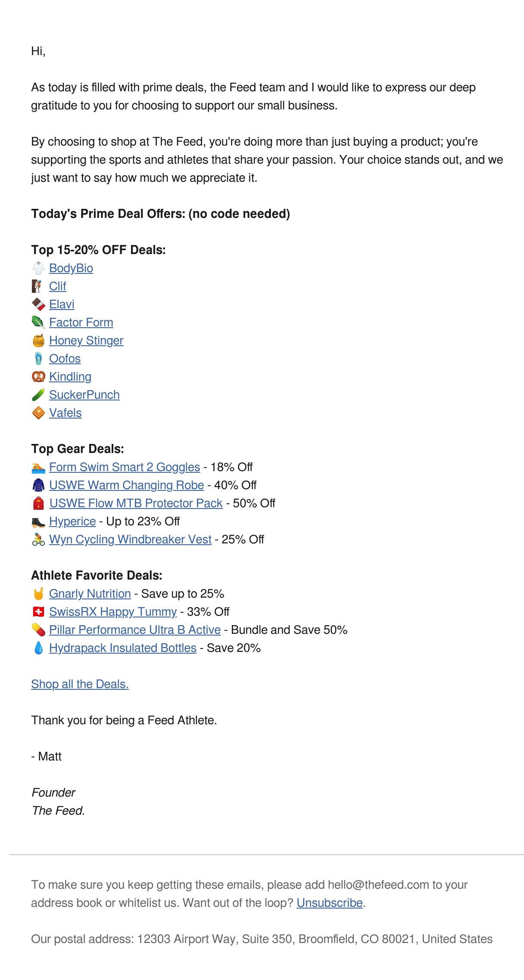Visit the Oofos deal link
This screenshot has width=524, height=980.
click(65, 359)
